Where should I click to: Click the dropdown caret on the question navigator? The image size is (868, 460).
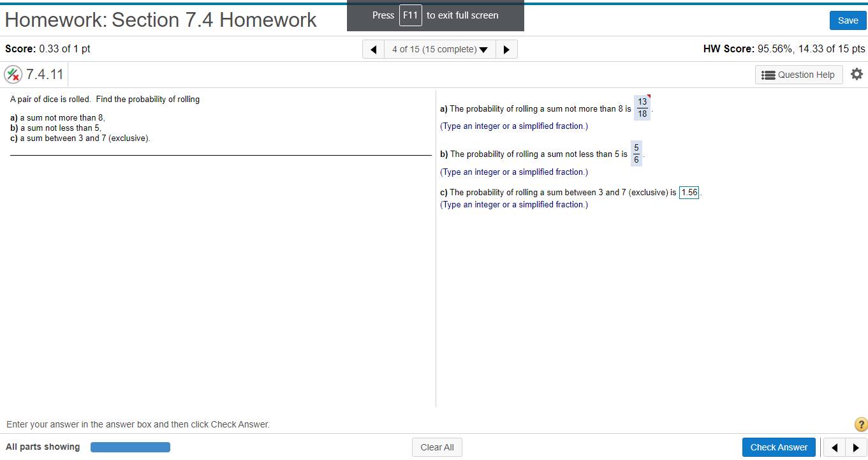[x=485, y=48]
